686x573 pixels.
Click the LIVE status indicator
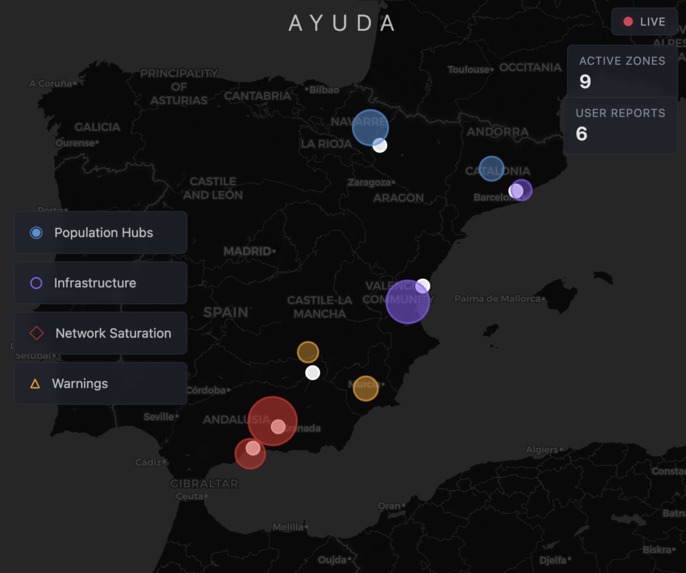tap(644, 21)
